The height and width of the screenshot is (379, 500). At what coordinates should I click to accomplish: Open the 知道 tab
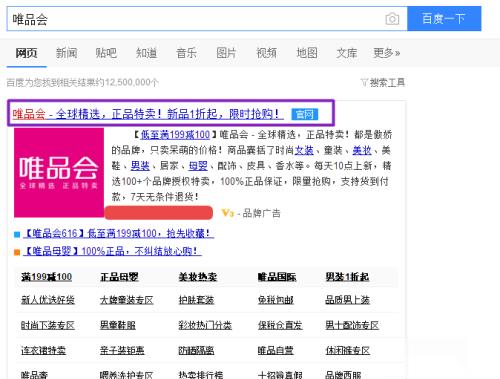click(x=146, y=53)
